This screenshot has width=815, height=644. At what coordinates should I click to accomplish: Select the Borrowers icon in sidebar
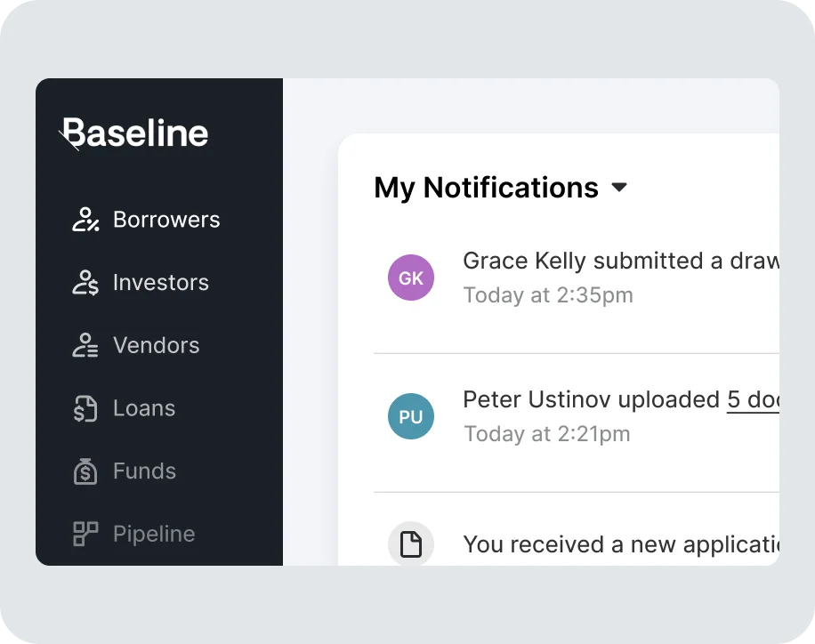[85, 220]
